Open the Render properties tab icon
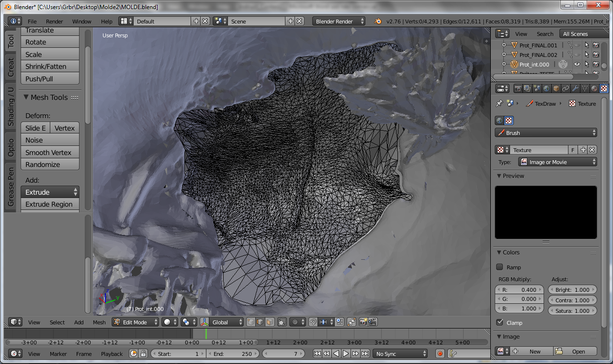Screen dimensions: 613x364 [518, 88]
